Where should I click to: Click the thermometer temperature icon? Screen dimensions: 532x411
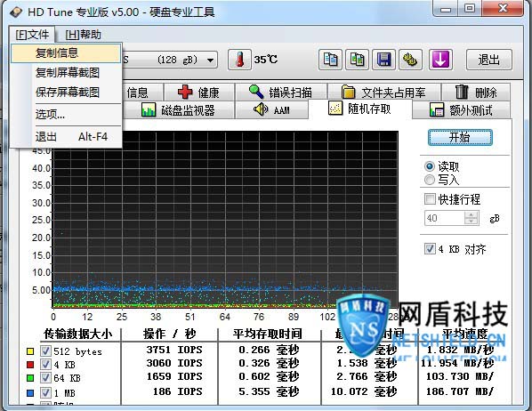coord(239,60)
